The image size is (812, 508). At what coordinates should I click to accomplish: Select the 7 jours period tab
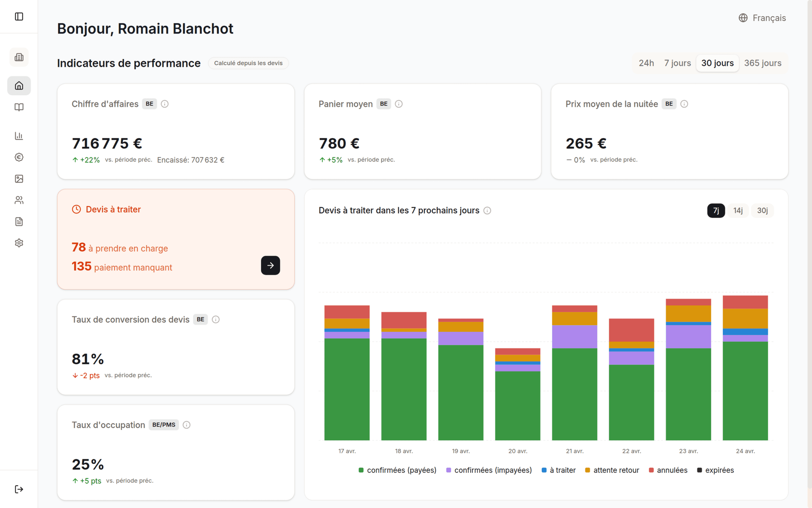click(x=678, y=63)
